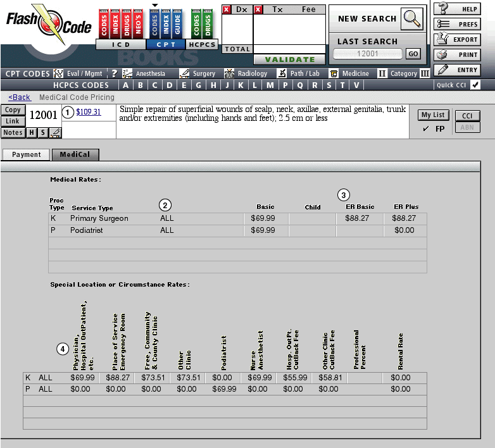Click the $88.27 ER Basic rate cell

pyautogui.click(x=360, y=218)
